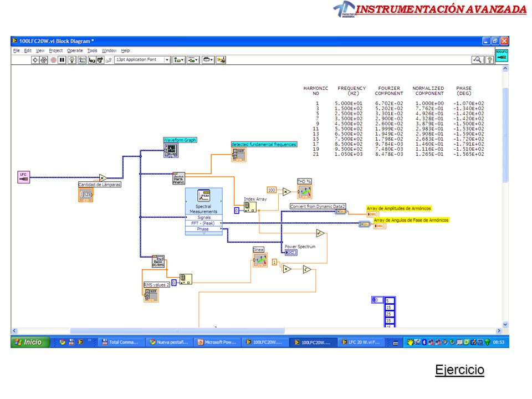Select the Cantidad de Lámparas control terminal

[85, 195]
